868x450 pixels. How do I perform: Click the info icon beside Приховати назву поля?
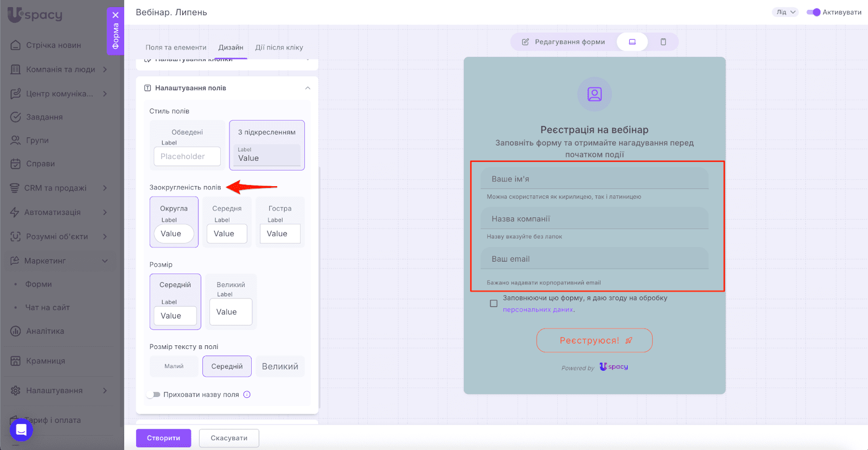click(247, 395)
